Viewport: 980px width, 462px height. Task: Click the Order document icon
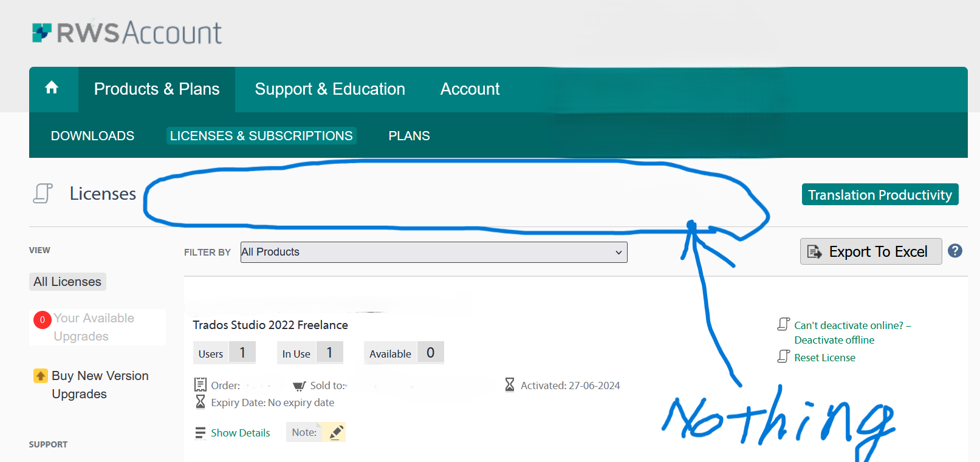coord(200,385)
